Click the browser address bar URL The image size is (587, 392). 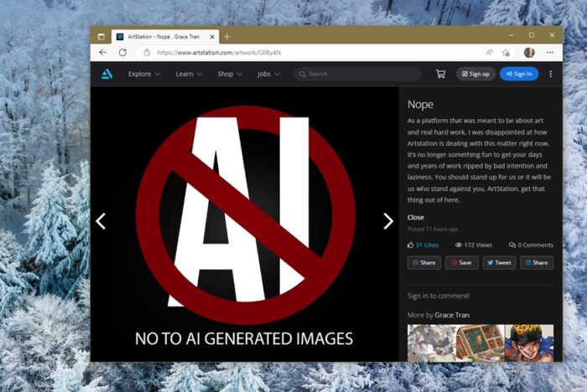coord(219,53)
